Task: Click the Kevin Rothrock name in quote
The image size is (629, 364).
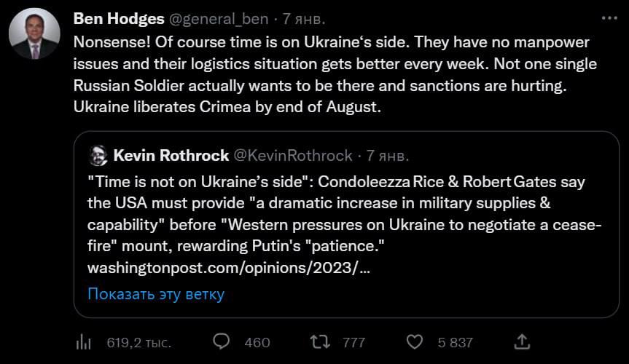Action: pyautogui.click(x=169, y=155)
